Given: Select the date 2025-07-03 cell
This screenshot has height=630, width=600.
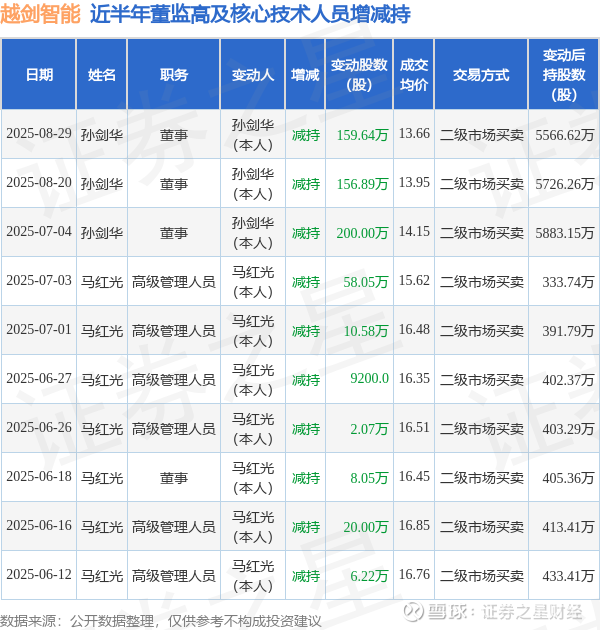Looking at the screenshot, I should click(39, 280).
